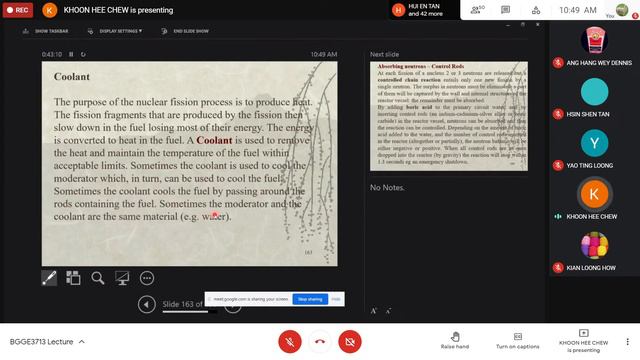Click your profile avatar labeled You

[x=622, y=9]
